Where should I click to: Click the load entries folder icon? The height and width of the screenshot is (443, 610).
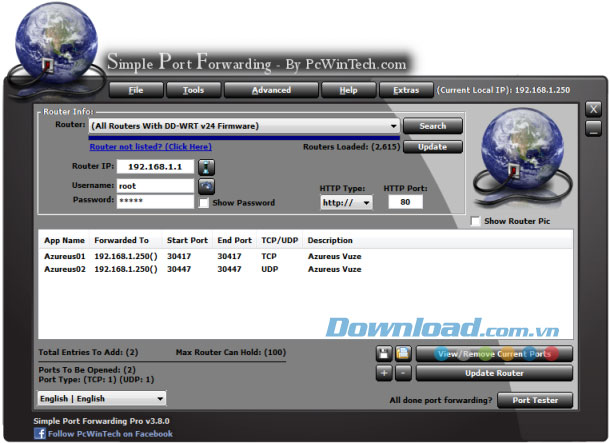(402, 353)
